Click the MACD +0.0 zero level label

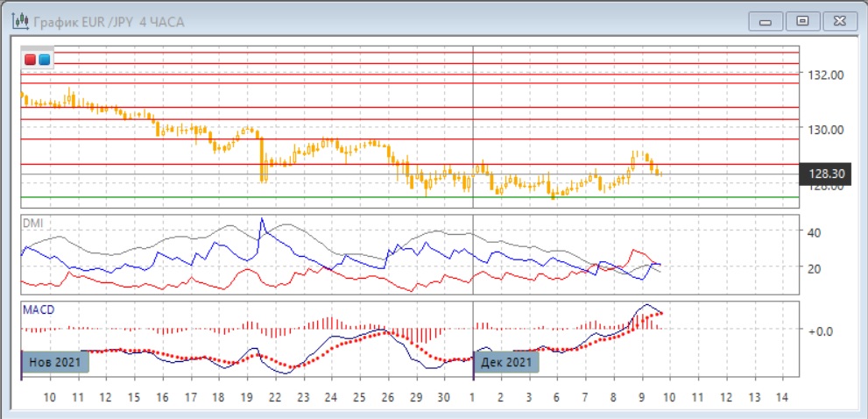point(818,330)
